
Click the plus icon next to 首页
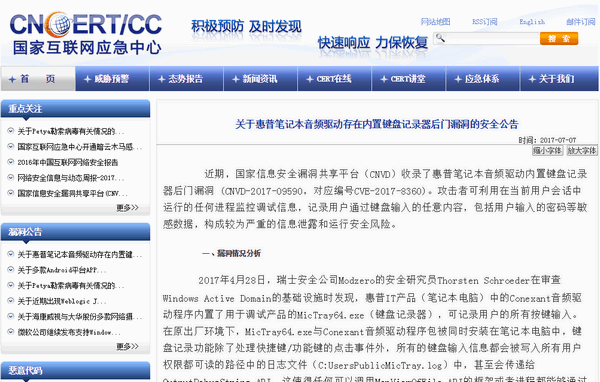pos(12,79)
